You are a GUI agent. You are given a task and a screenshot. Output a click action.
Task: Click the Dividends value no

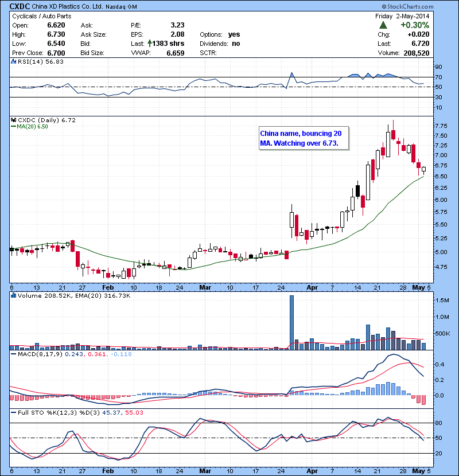coord(236,44)
